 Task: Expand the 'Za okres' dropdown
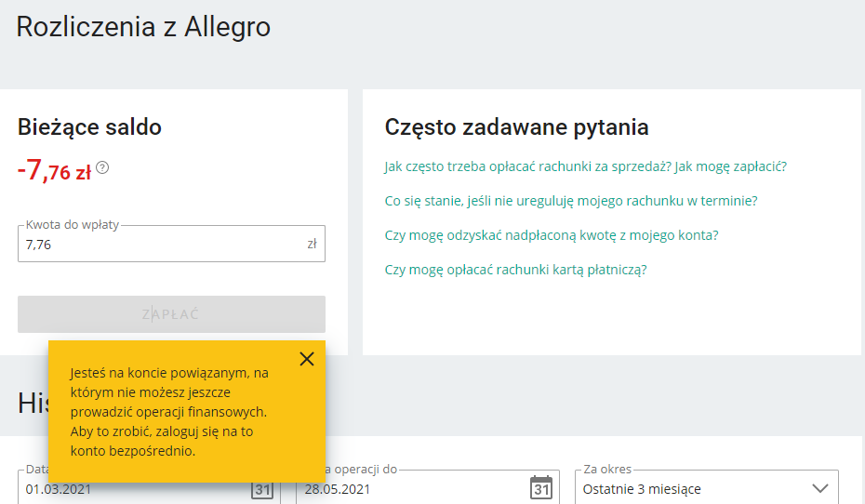pyautogui.click(x=707, y=488)
